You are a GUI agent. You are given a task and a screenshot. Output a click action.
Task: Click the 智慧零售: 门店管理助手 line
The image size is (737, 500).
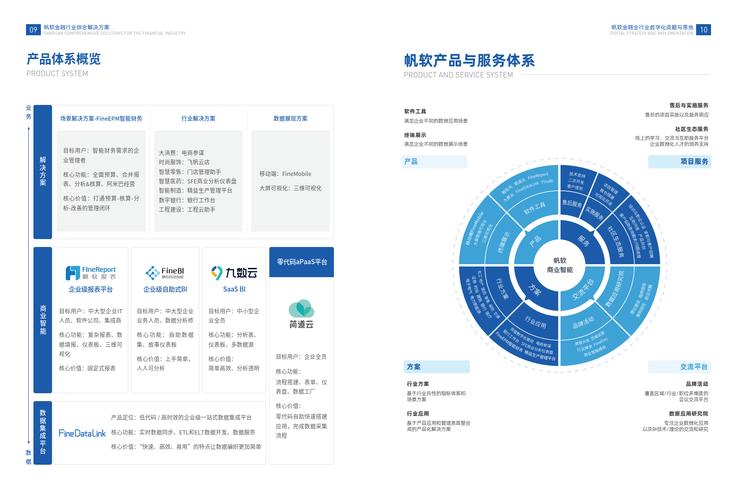point(189,172)
